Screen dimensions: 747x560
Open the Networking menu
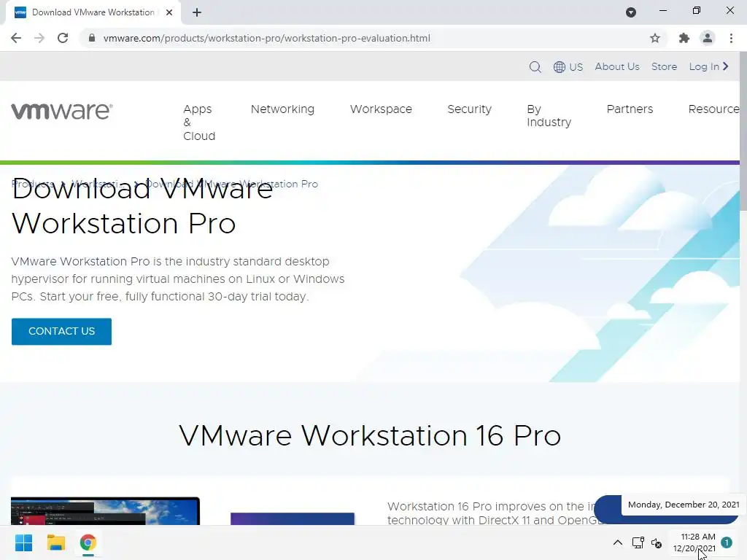pyautogui.click(x=282, y=109)
